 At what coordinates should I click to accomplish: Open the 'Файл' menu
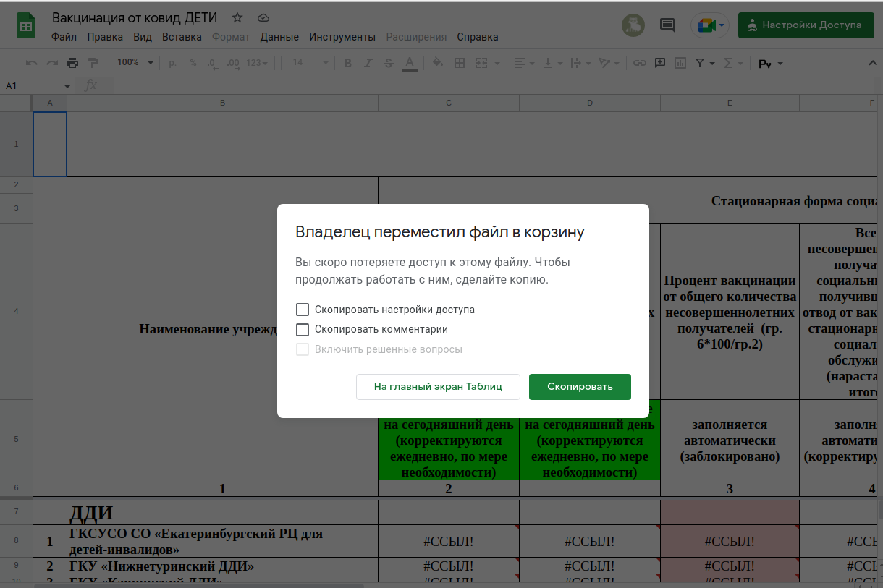pyautogui.click(x=64, y=37)
